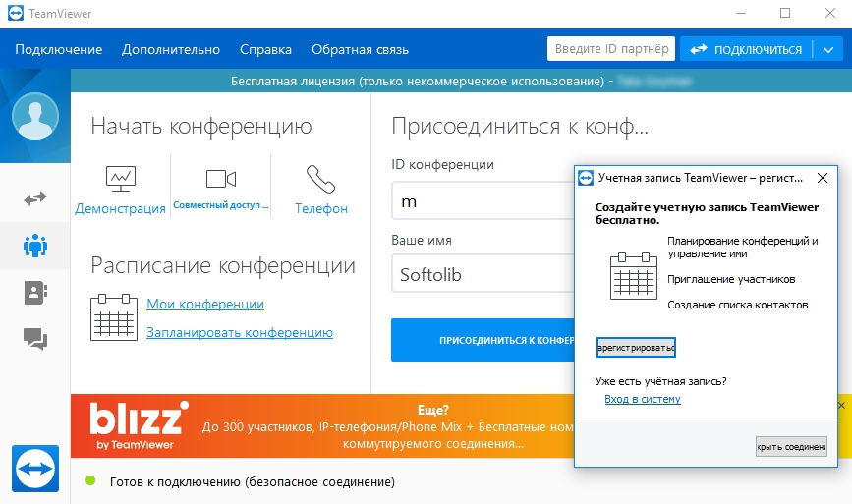
Task: Maximize the TeamViewer window
Action: [x=785, y=13]
